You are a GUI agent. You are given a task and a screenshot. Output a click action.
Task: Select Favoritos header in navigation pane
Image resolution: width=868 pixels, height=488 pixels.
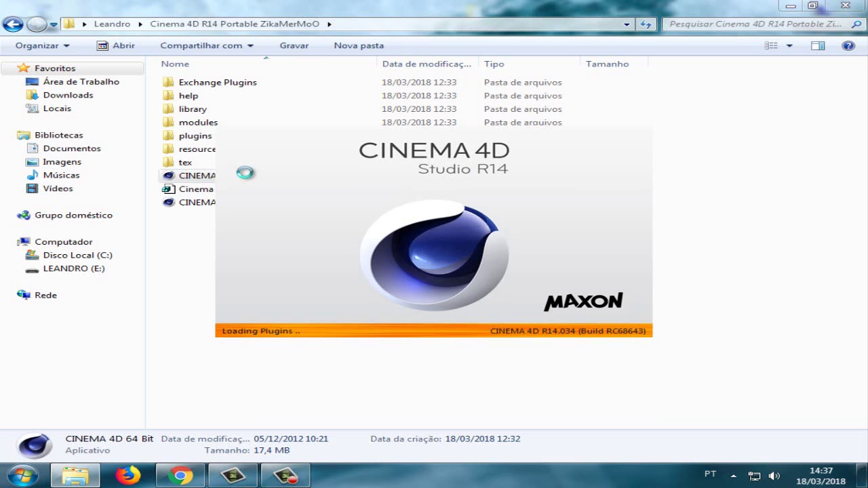coord(55,68)
